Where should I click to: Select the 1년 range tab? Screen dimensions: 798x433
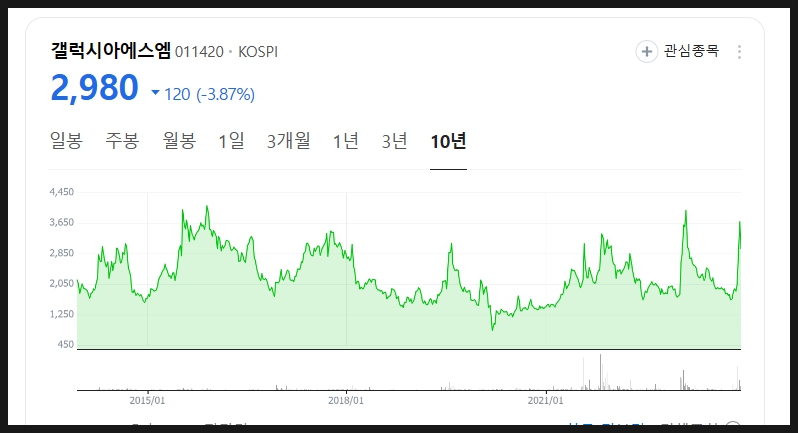point(346,141)
